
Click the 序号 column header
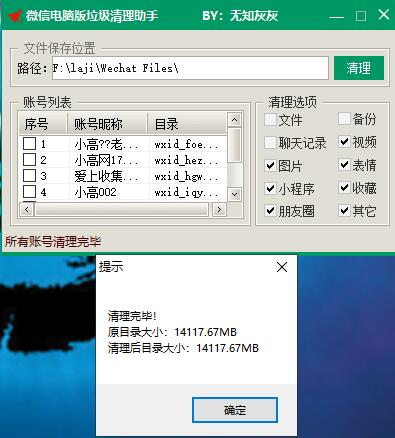click(43, 124)
